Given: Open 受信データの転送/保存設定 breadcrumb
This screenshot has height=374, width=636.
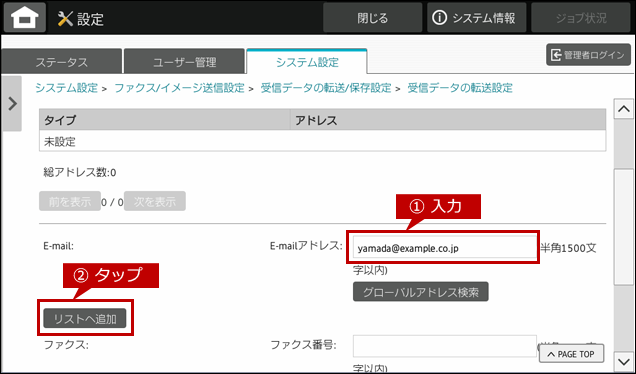Looking at the screenshot, I should click(x=326, y=88).
